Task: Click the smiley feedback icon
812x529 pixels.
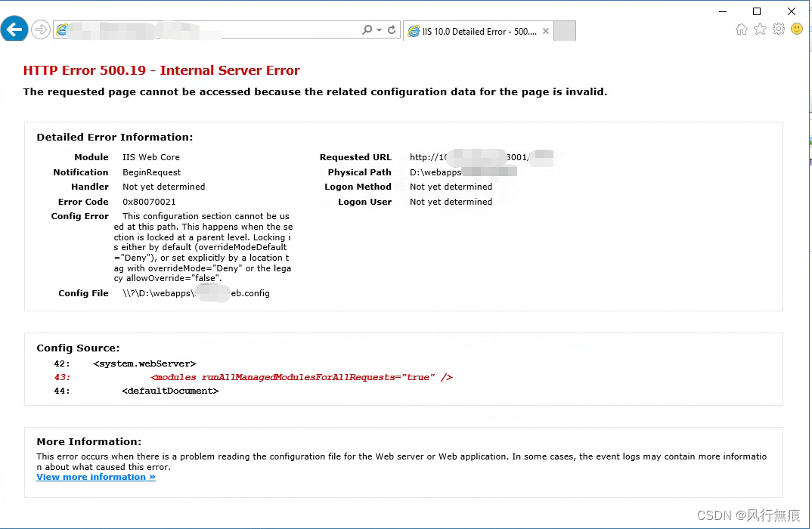Action: (797, 29)
